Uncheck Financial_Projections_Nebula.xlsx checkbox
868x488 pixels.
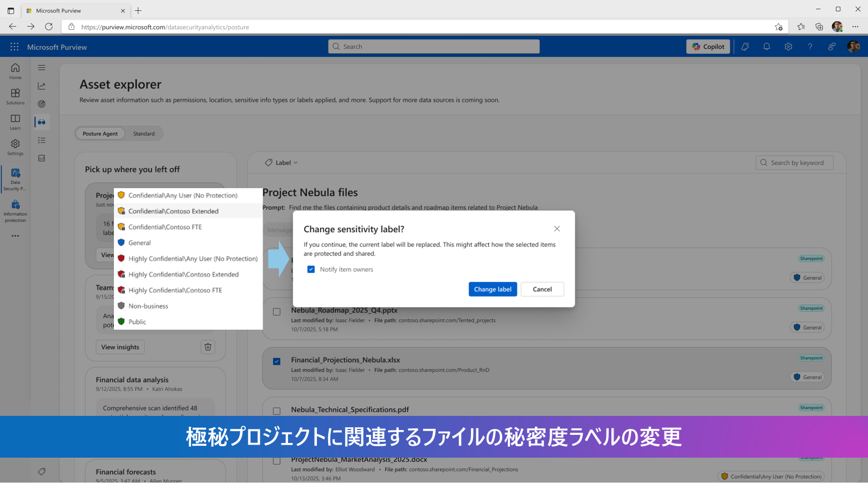277,362
